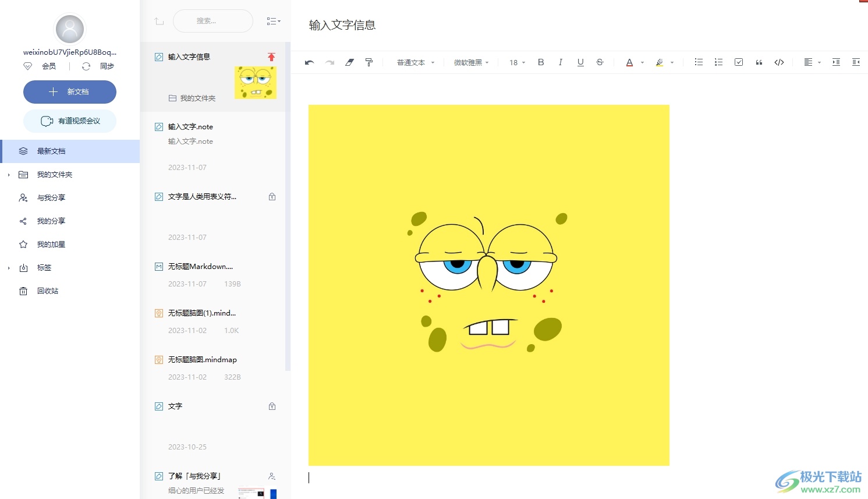
Task: Click the mindmap icon of 无标题脑图.mindmap
Action: click(159, 360)
